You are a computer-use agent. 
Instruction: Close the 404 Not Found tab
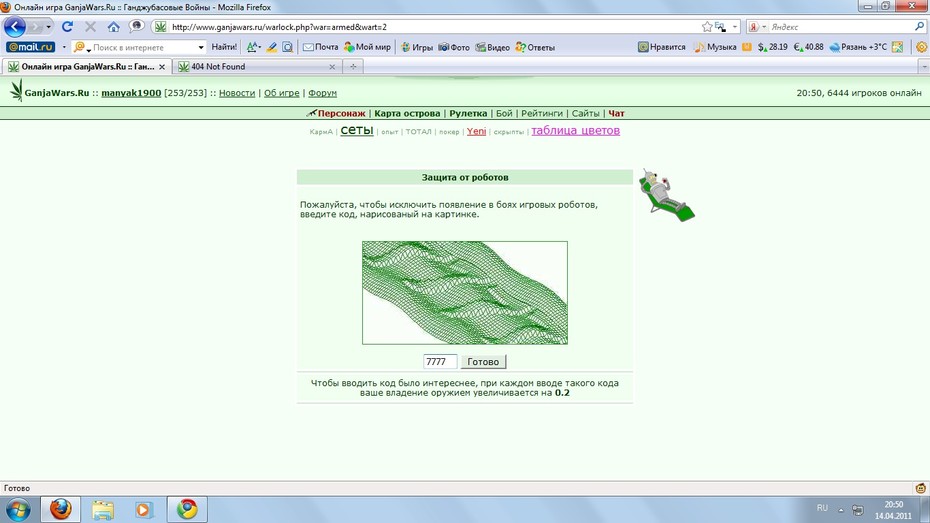(x=332, y=67)
